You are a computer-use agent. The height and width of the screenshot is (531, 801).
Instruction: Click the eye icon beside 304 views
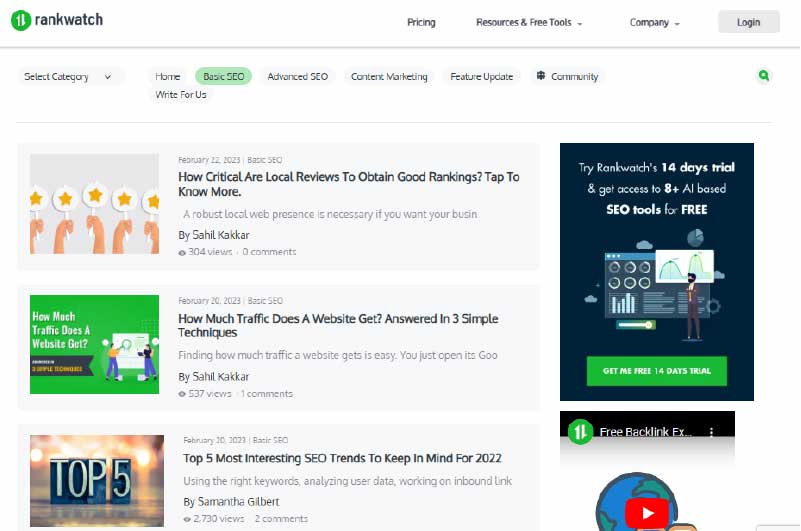pyautogui.click(x=182, y=252)
